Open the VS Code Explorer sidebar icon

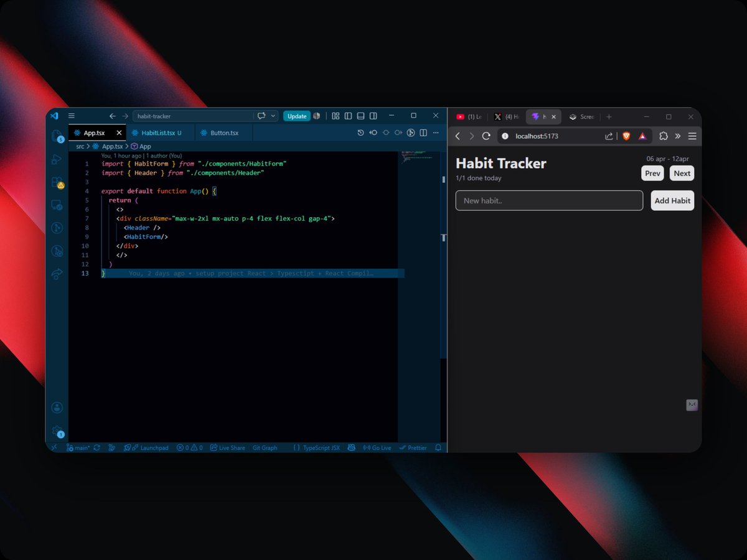(x=57, y=136)
